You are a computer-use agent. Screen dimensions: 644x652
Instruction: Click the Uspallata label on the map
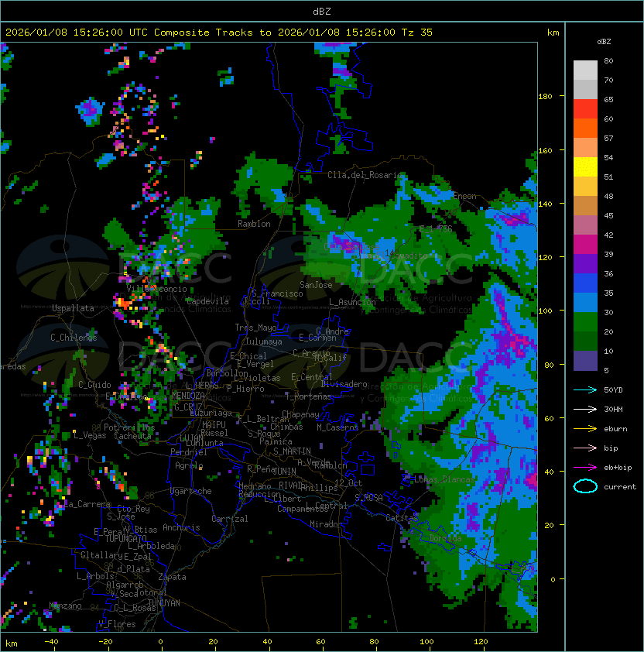pyautogui.click(x=73, y=308)
